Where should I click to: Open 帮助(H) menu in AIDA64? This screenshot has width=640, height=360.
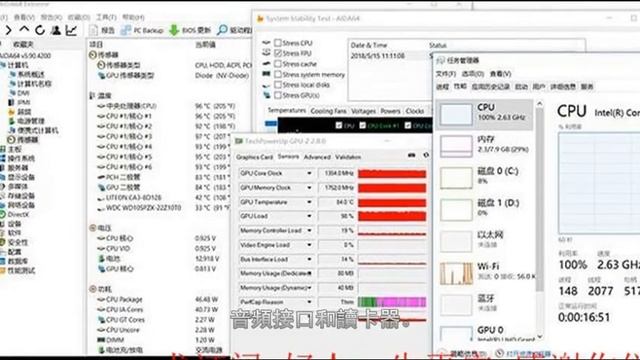pyautogui.click(x=133, y=17)
